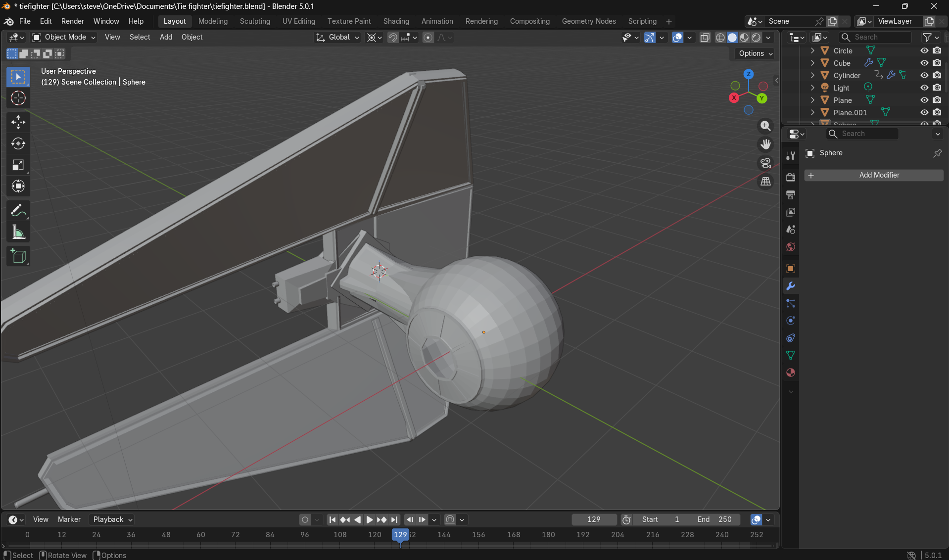Hide the Light object in viewport
Viewport: 949px width, 560px height.
[924, 88]
